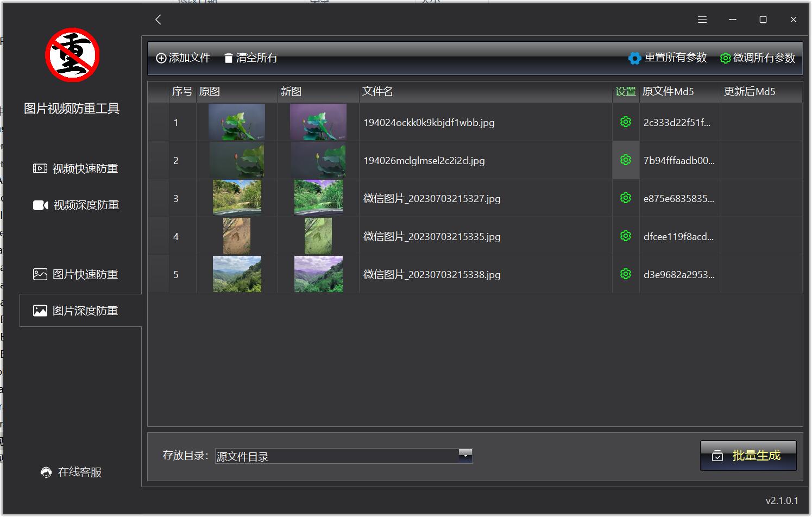Open the hamburger menu in title bar
812x517 pixels.
pos(702,20)
